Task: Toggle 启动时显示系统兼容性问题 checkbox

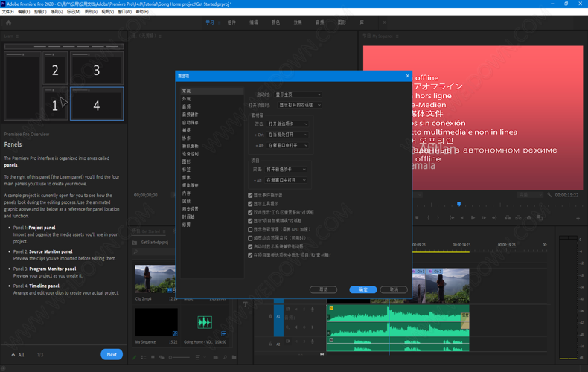Action: [x=250, y=247]
